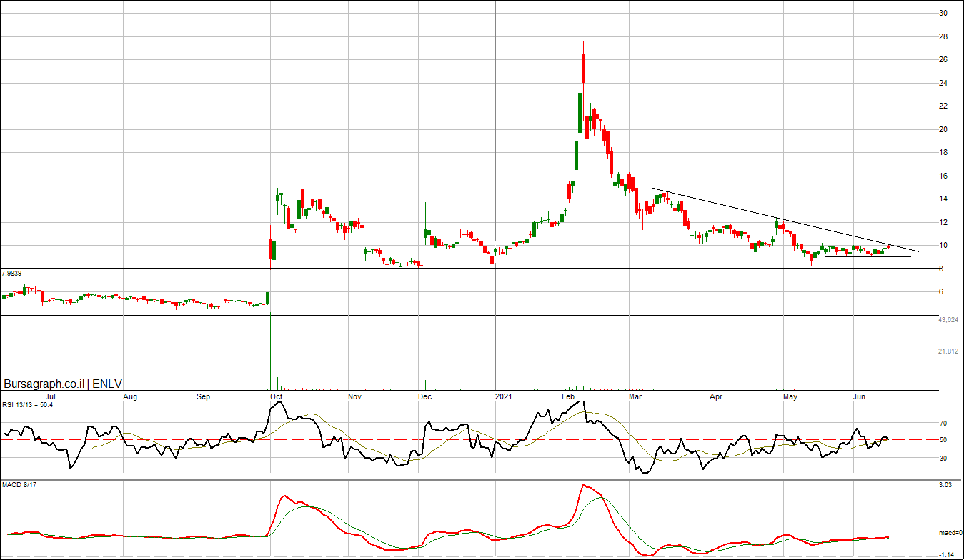Screen dimensions: 964x560
Task: Click the RSI 50 level label
Action: pos(943,440)
